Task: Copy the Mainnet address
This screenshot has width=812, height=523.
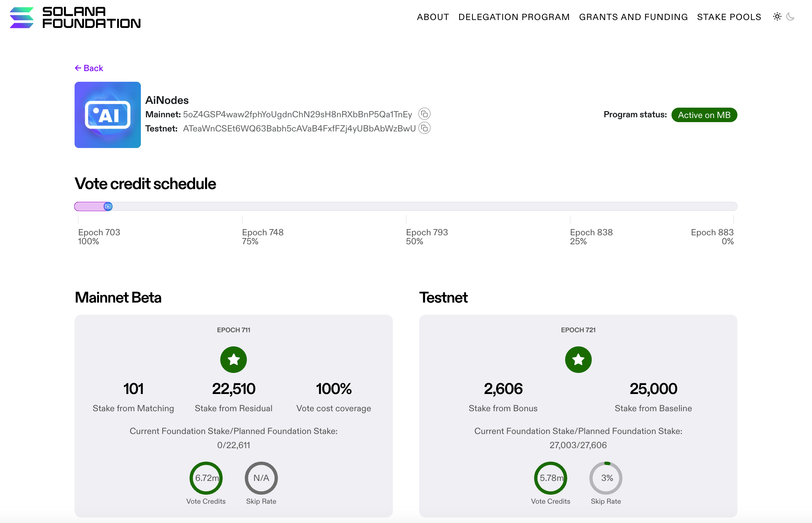Action: (x=424, y=114)
